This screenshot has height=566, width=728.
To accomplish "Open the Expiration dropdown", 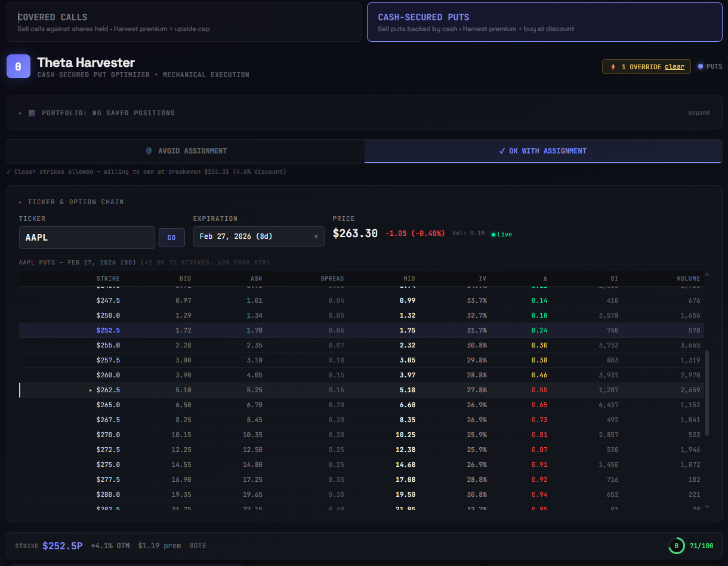I will [258, 236].
